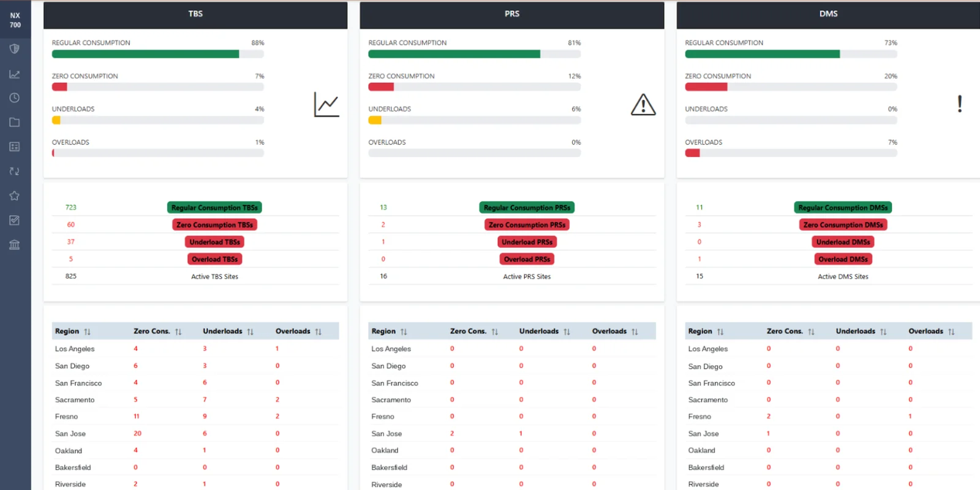Click the 825 Active TBS Sites count
The image size is (980, 490).
pos(71,276)
